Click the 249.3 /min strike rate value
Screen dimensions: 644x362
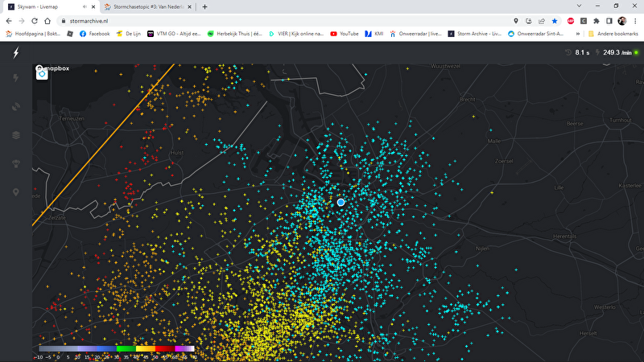617,52
